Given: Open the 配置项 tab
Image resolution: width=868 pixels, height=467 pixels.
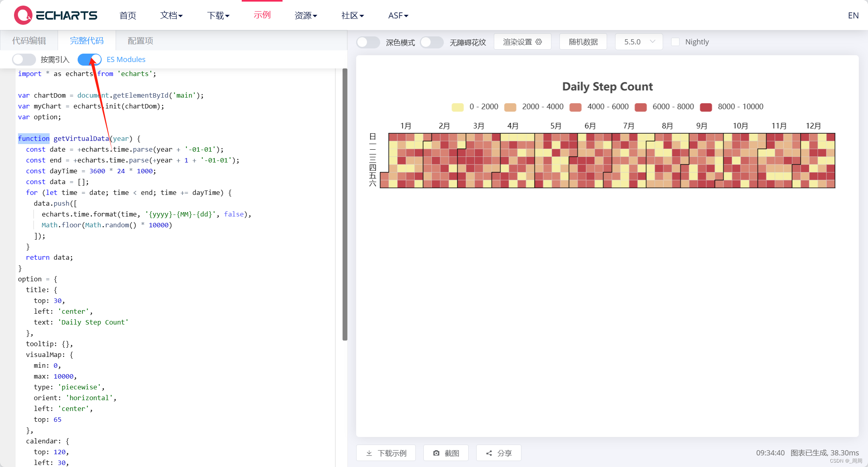Looking at the screenshot, I should [140, 40].
